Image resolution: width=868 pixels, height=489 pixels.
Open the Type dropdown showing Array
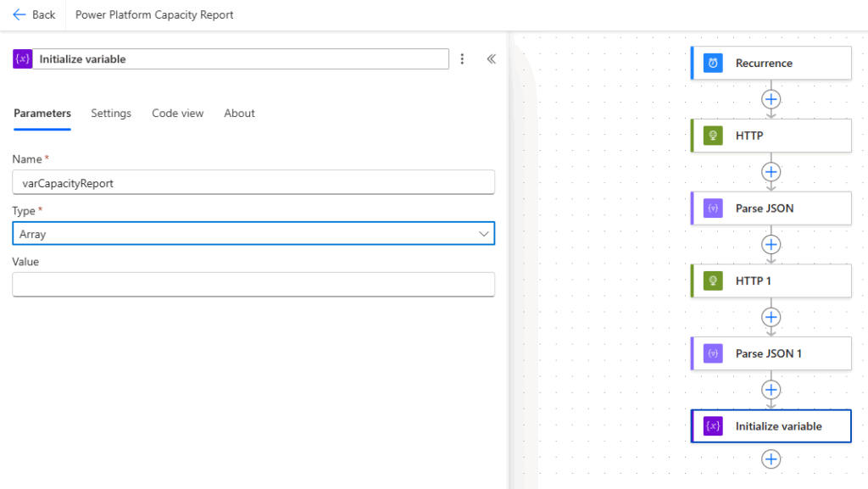click(x=253, y=233)
